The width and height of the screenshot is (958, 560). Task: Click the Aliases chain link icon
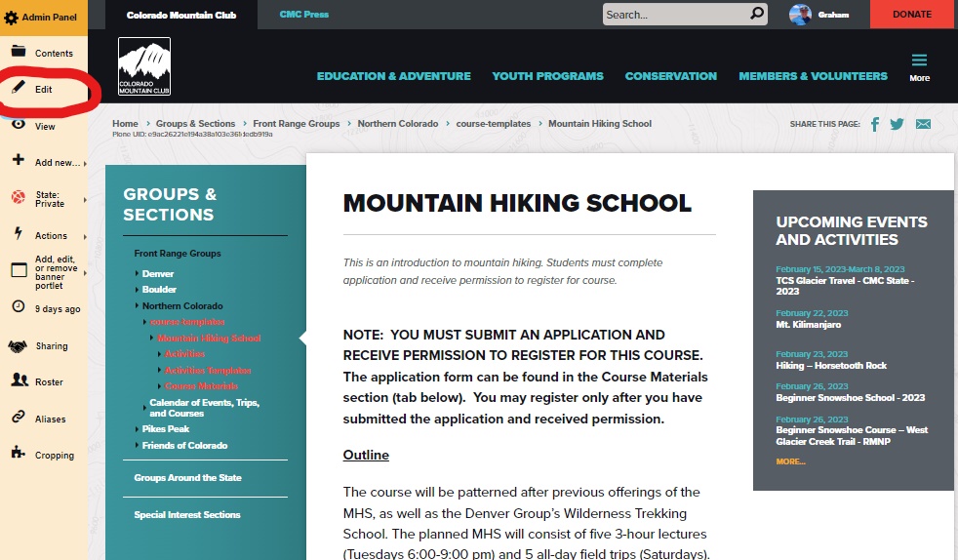19,417
